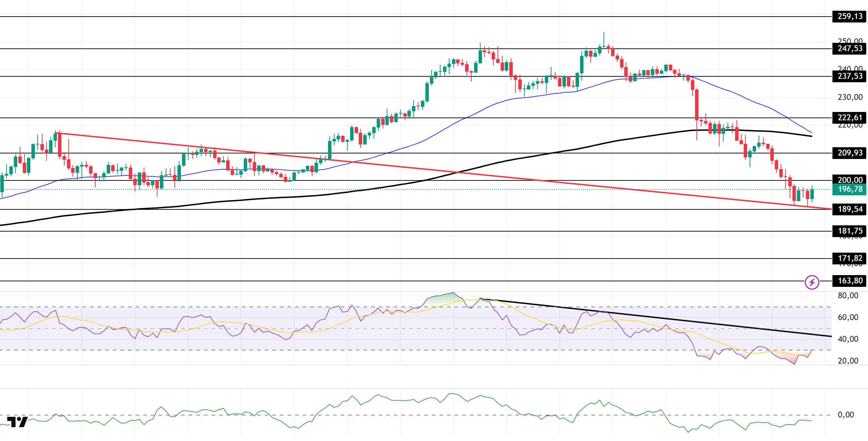
Task: Click the TradingView logo
Action: pyautogui.click(x=17, y=422)
